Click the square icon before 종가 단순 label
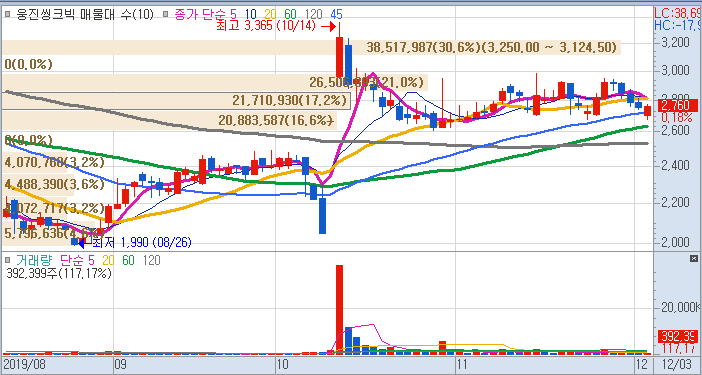The image size is (702, 375). pos(165,14)
